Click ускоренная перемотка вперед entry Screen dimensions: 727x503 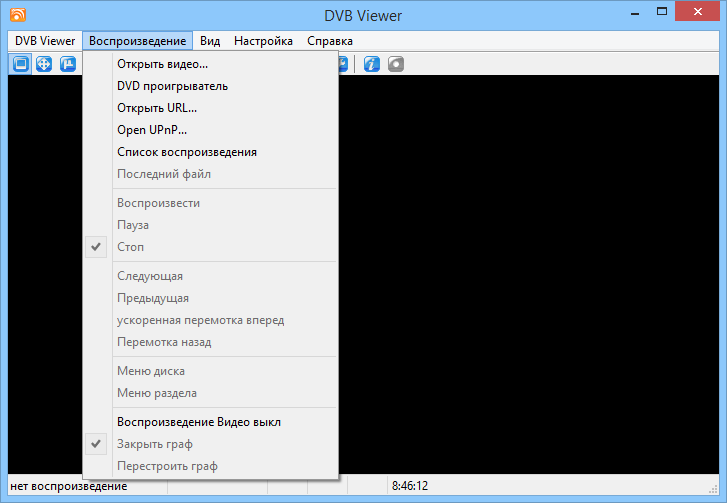(x=210, y=320)
